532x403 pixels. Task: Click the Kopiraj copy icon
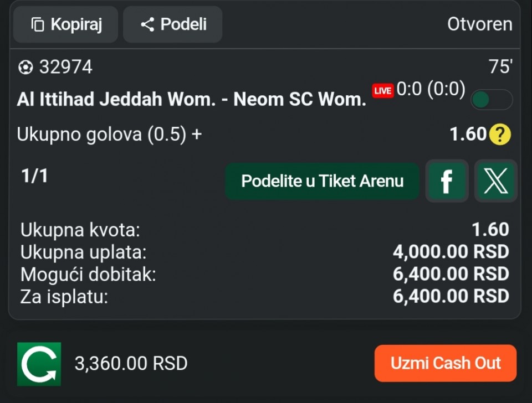pyautogui.click(x=38, y=24)
